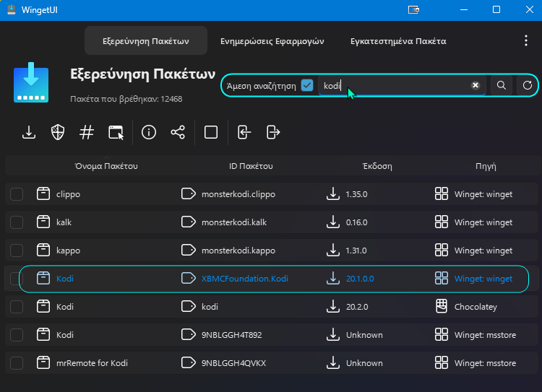The height and width of the screenshot is (392, 542).
Task: Clear the kodi search text
Action: pos(476,85)
